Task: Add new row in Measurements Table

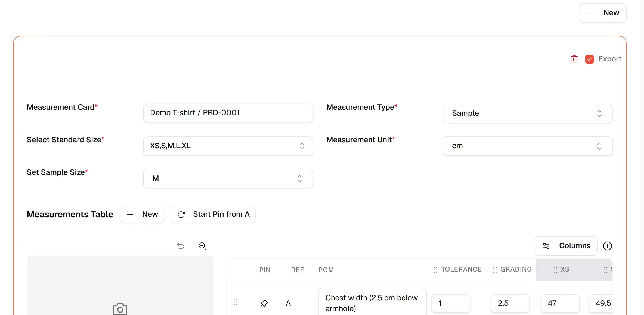Action: 142,214
